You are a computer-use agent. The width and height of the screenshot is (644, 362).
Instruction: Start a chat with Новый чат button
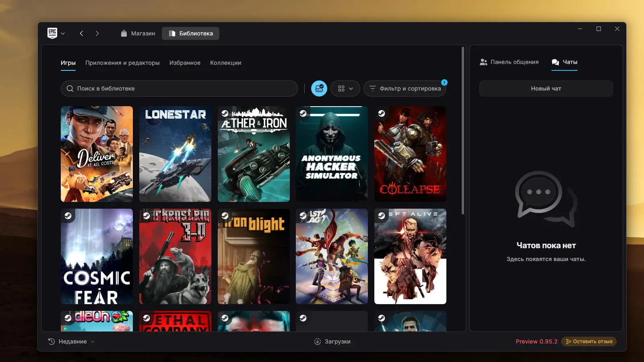pos(546,88)
